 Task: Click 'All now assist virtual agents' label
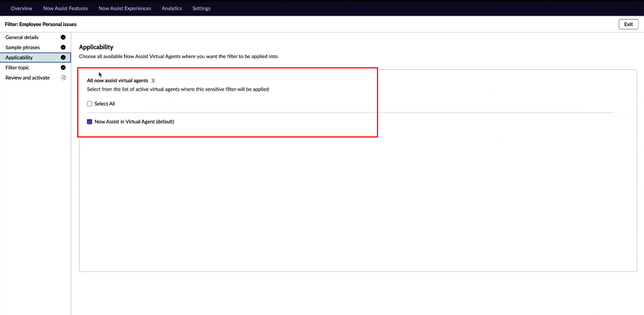(x=118, y=81)
